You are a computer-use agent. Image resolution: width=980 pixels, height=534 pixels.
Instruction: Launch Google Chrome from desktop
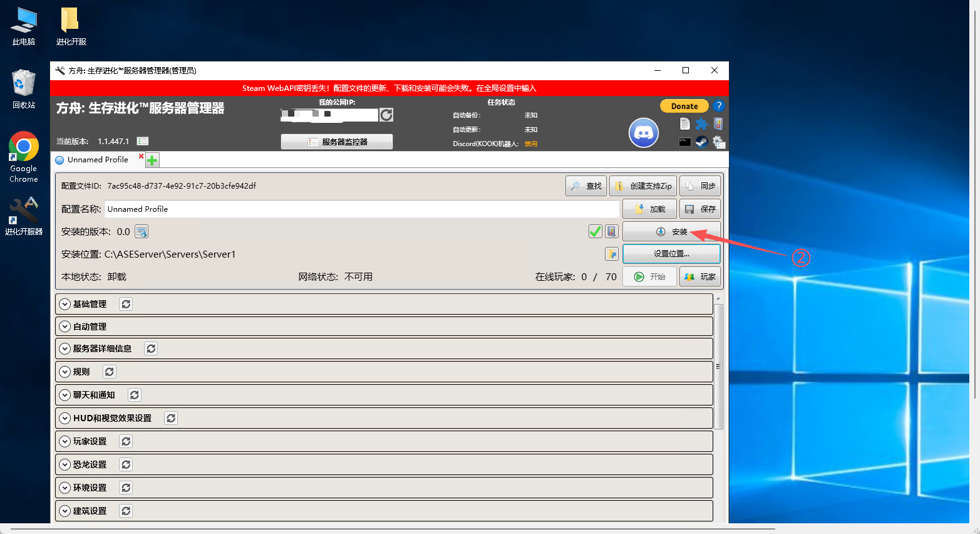[24, 157]
